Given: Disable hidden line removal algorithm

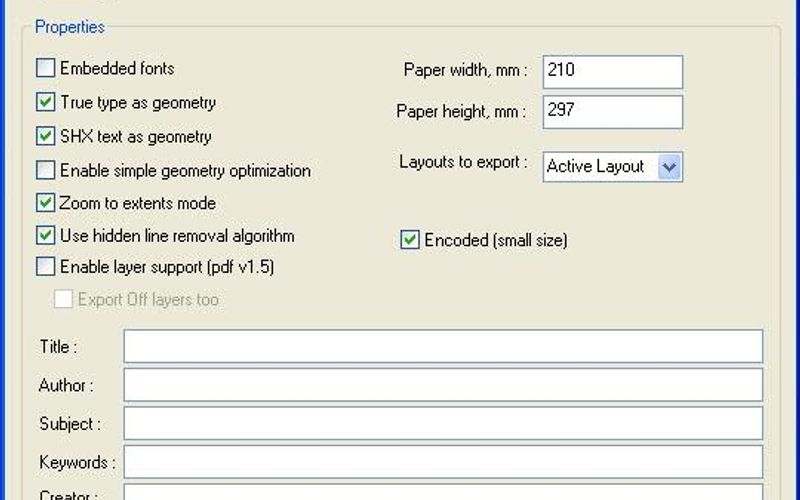Looking at the screenshot, I should click(x=45, y=236).
